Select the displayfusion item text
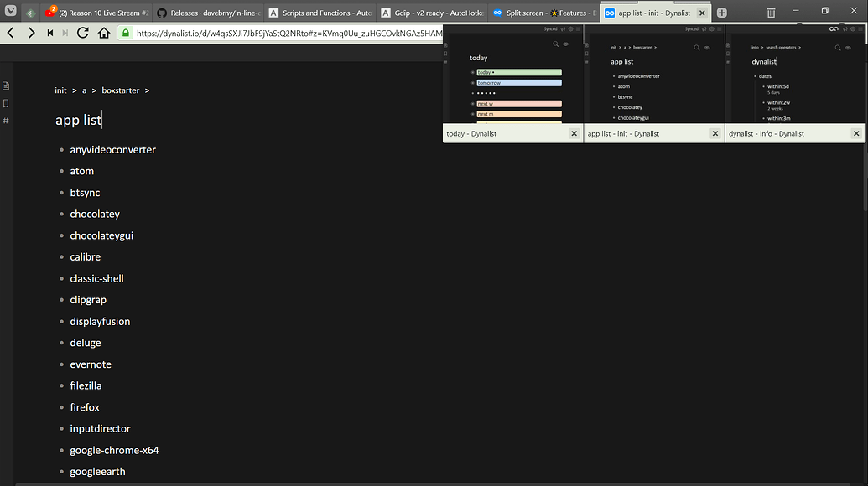This screenshot has width=868, height=486. 100,321
